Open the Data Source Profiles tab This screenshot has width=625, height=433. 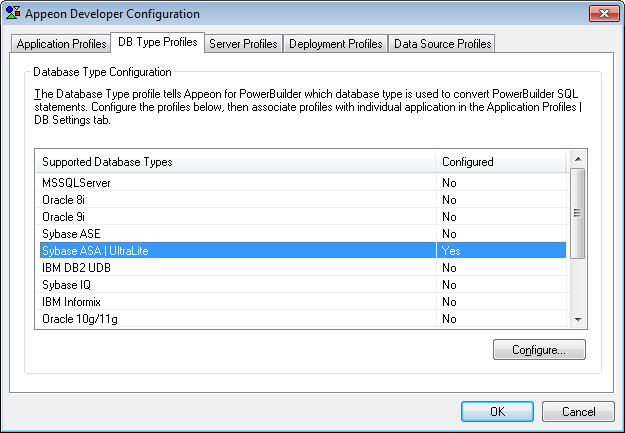tap(442, 44)
